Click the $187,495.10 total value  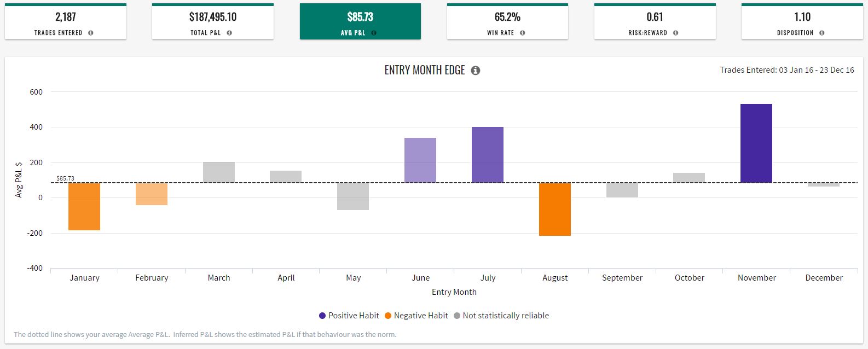coord(213,17)
